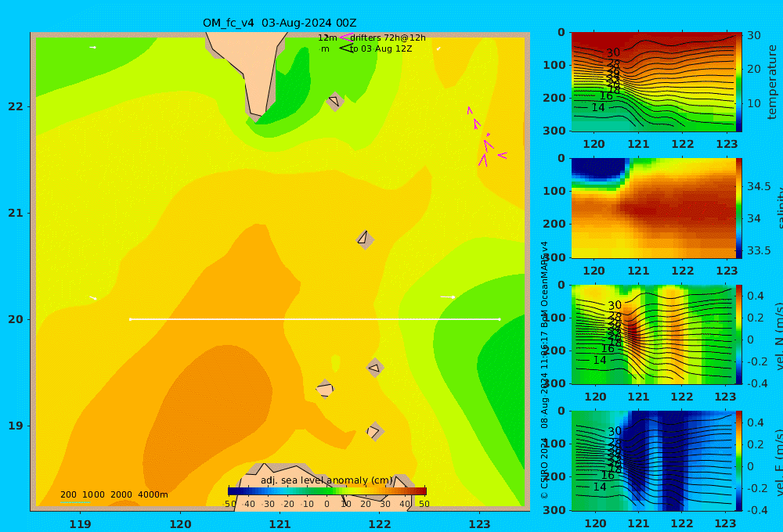783x532 pixels.
Task: Open the vel. N section plot
Action: 653,334
